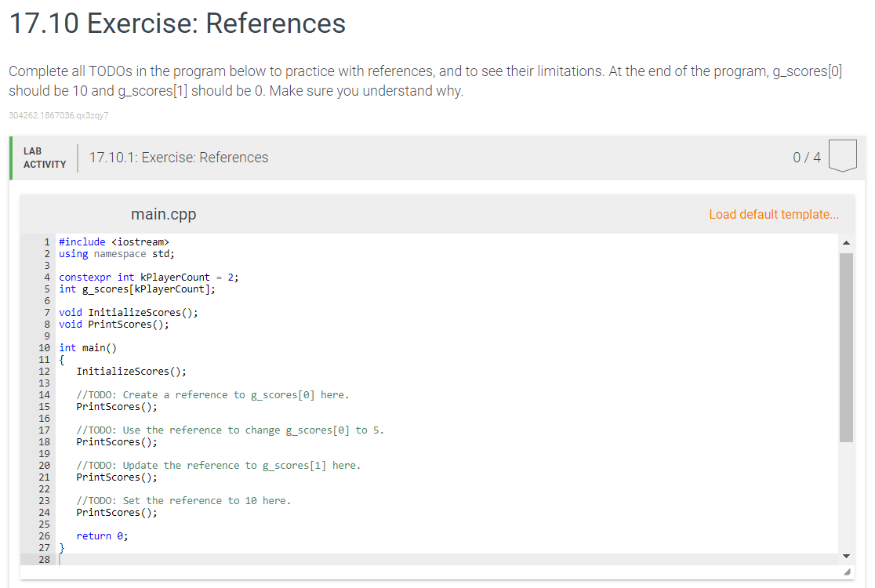
Task: Click the 17.10.1 Exercise References lab title
Action: [x=180, y=157]
